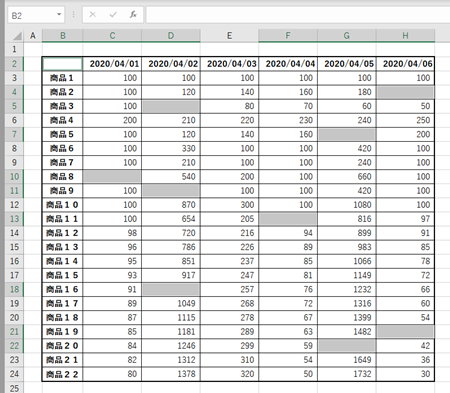Select row 10 header
The height and width of the screenshot is (393, 450).
14,176
